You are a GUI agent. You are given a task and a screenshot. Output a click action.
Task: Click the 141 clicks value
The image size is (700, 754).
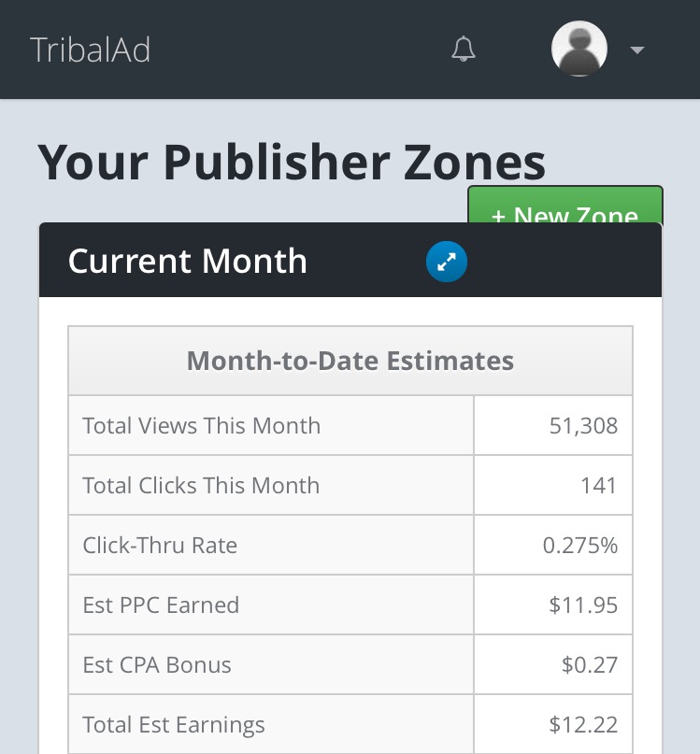(x=598, y=486)
